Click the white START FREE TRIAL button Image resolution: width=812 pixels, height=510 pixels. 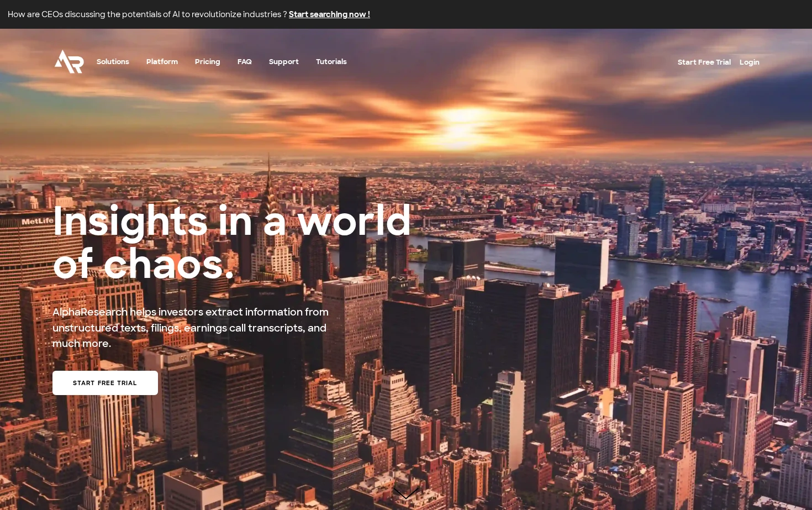(105, 383)
